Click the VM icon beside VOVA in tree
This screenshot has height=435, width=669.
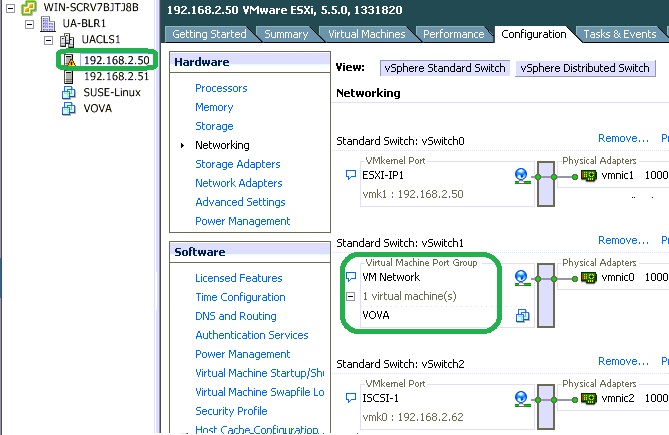[x=69, y=109]
